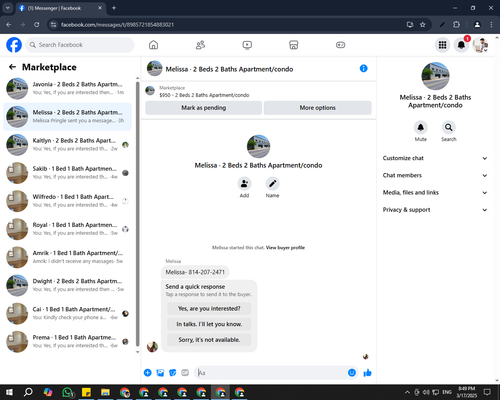
Task: Expand Media, files and links section
Action: tap(435, 192)
